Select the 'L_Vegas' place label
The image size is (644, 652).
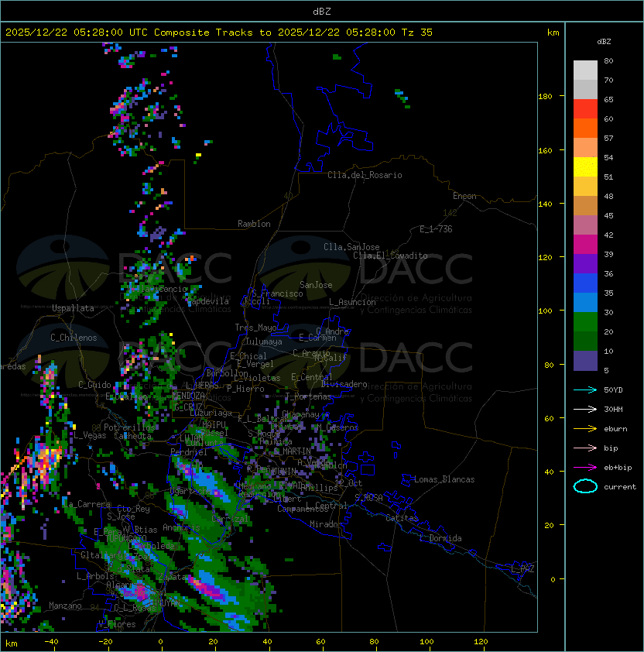coord(90,435)
